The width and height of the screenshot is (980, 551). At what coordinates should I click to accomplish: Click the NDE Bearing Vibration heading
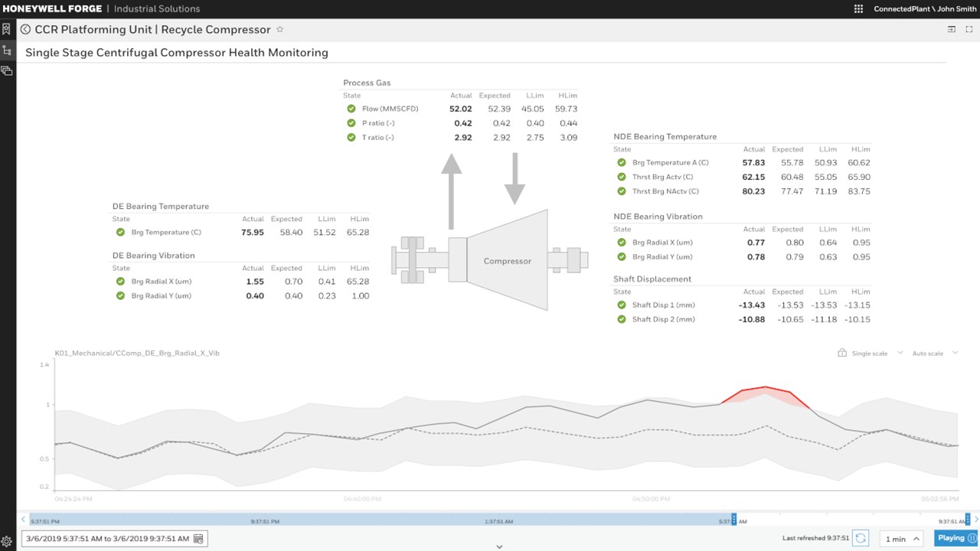tap(658, 217)
